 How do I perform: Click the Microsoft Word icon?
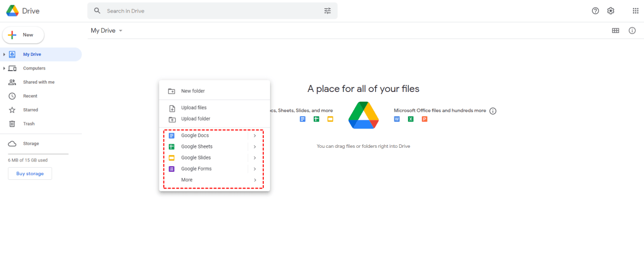[397, 119]
